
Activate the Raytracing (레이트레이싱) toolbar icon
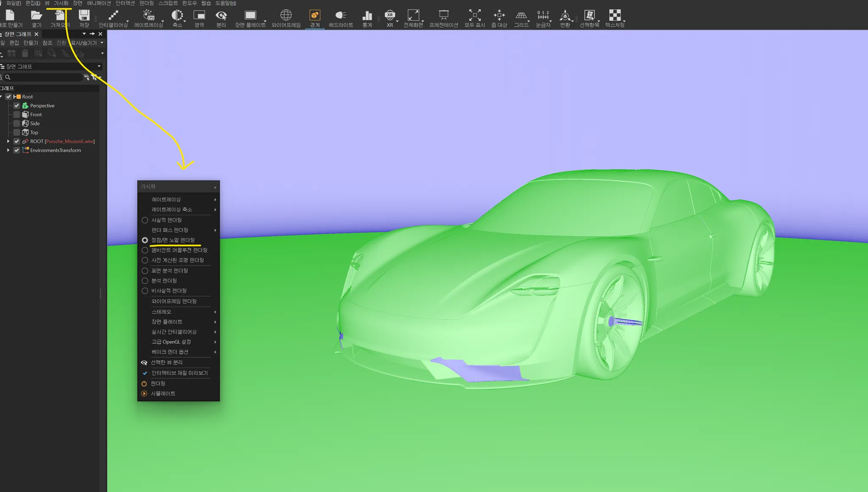(x=148, y=15)
